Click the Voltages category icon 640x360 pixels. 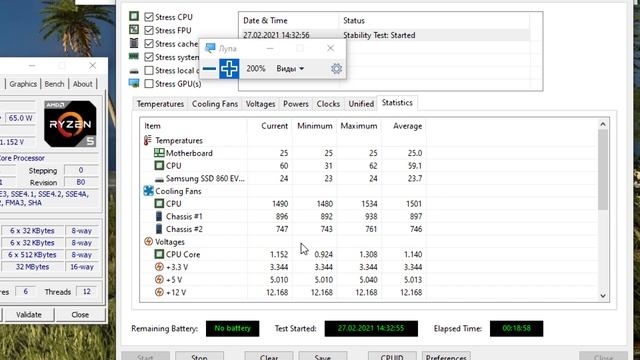(x=149, y=242)
